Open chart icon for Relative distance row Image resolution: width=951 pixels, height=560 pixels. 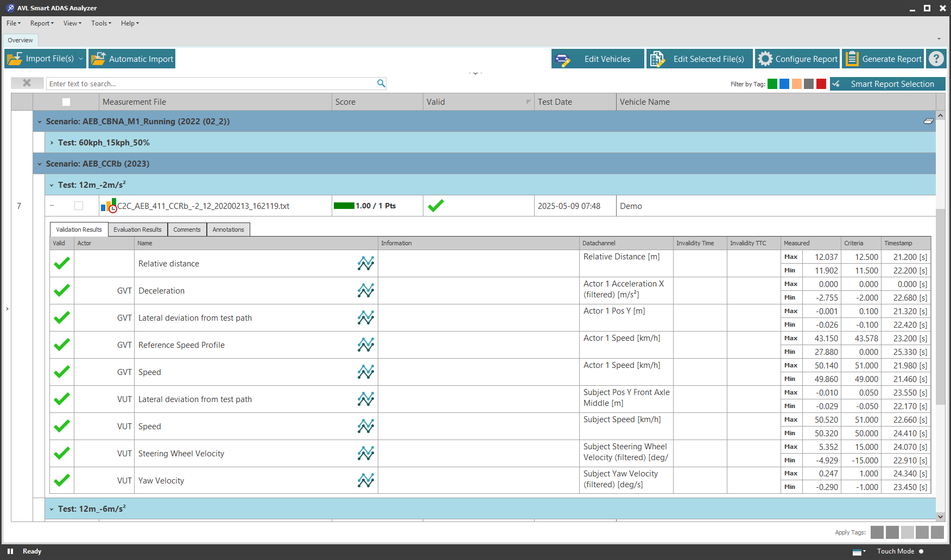(365, 264)
